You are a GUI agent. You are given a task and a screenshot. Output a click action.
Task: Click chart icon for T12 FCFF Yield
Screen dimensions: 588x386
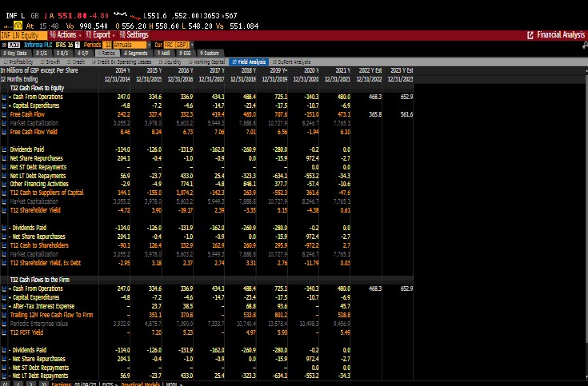pos(4,332)
